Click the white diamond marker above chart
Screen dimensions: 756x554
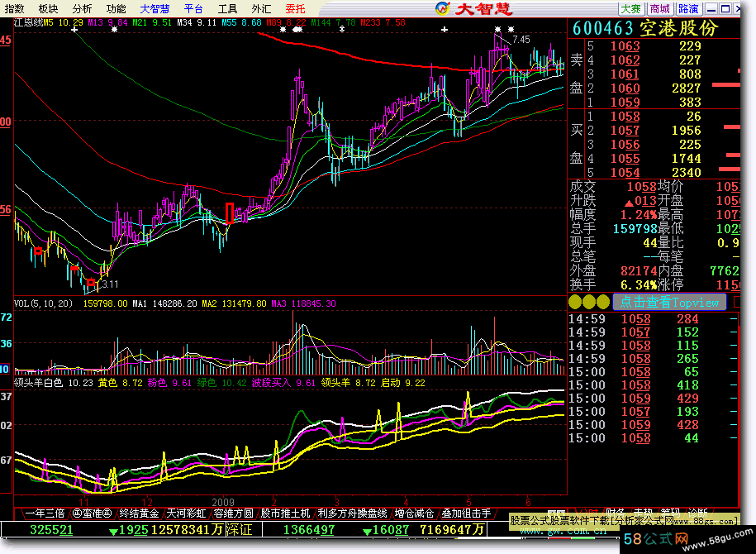point(342,30)
